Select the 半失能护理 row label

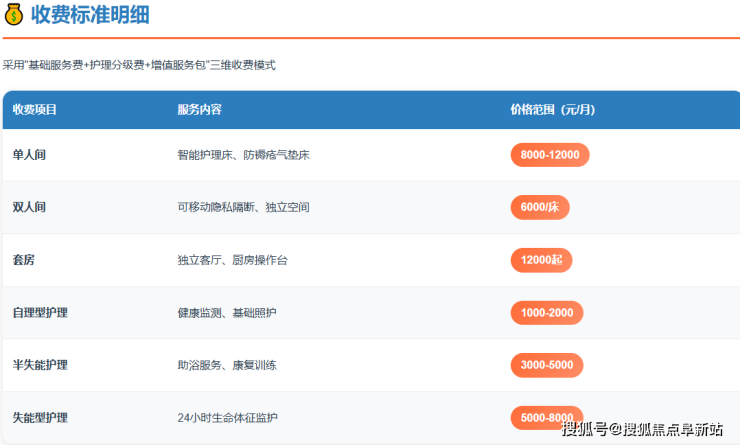click(40, 365)
